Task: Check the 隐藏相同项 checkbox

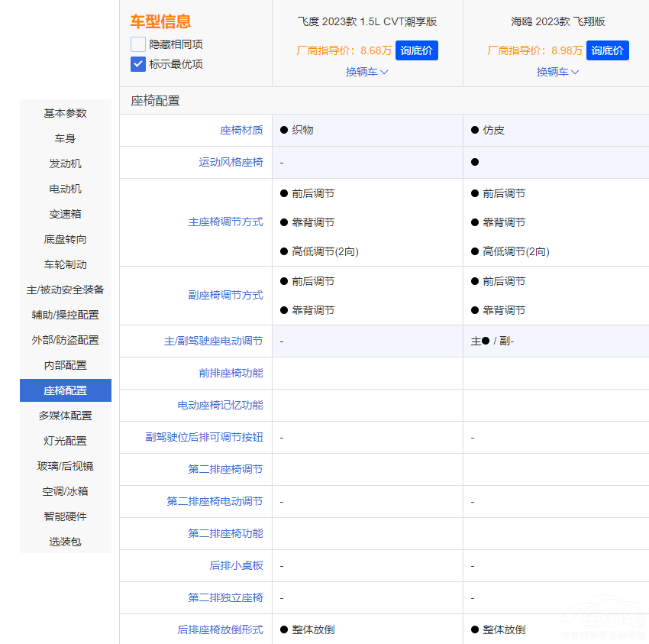Action: [x=138, y=44]
